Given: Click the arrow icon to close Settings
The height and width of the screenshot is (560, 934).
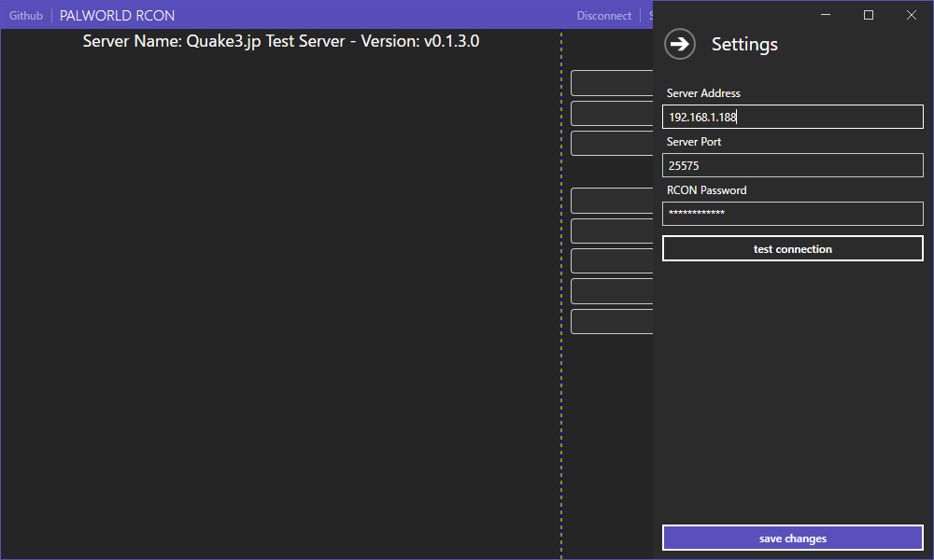Looking at the screenshot, I should click(680, 44).
